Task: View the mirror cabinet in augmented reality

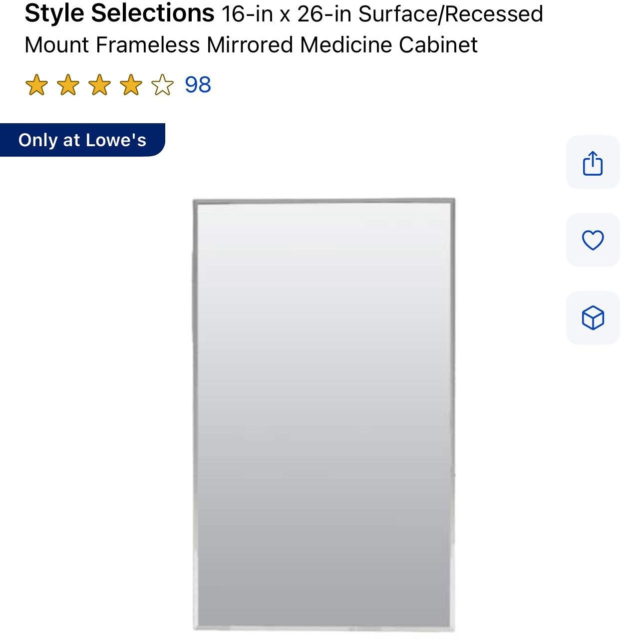Action: (x=593, y=318)
